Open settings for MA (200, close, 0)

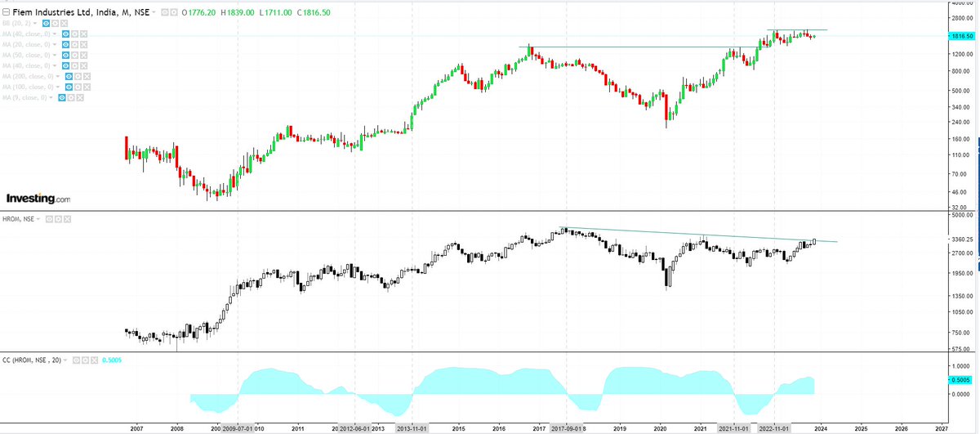(x=78, y=77)
